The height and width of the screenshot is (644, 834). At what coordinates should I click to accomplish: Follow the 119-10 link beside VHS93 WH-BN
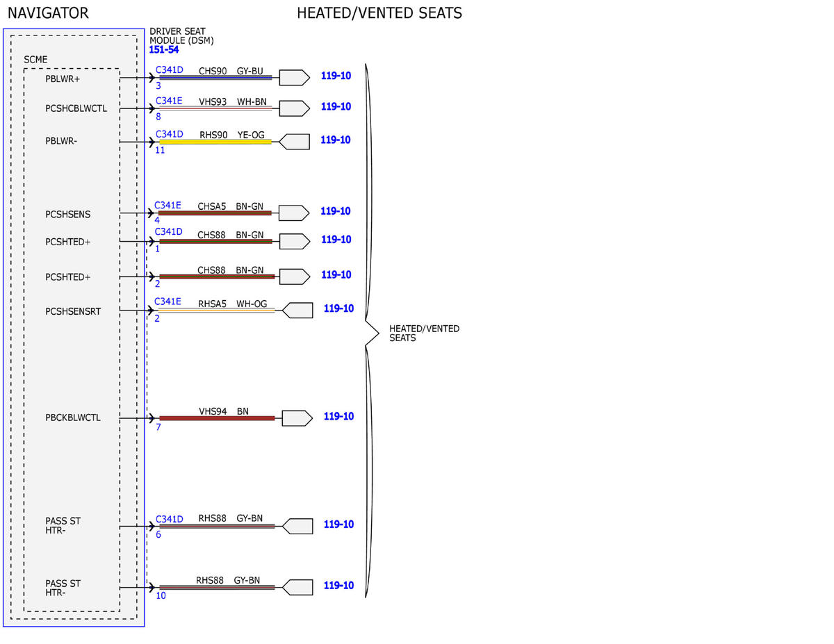point(336,107)
